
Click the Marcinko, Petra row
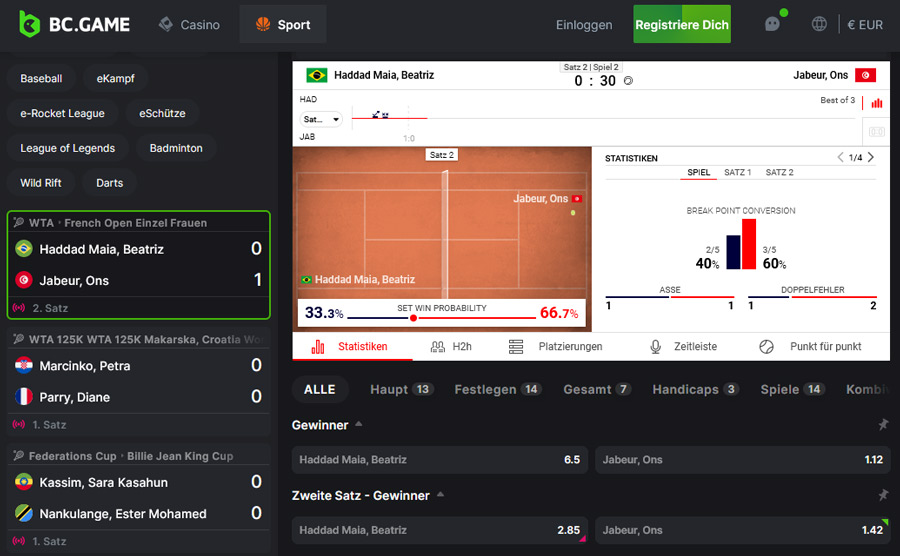[138, 366]
